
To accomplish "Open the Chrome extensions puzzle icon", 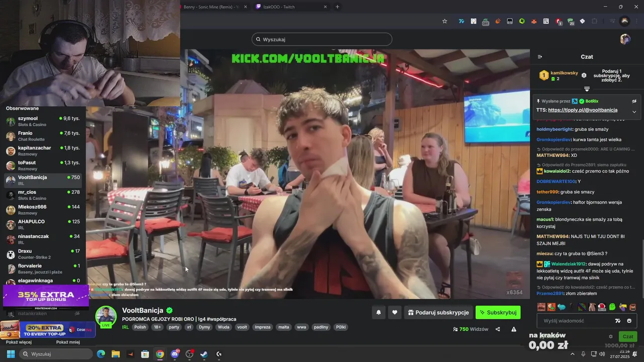I will coord(594,21).
